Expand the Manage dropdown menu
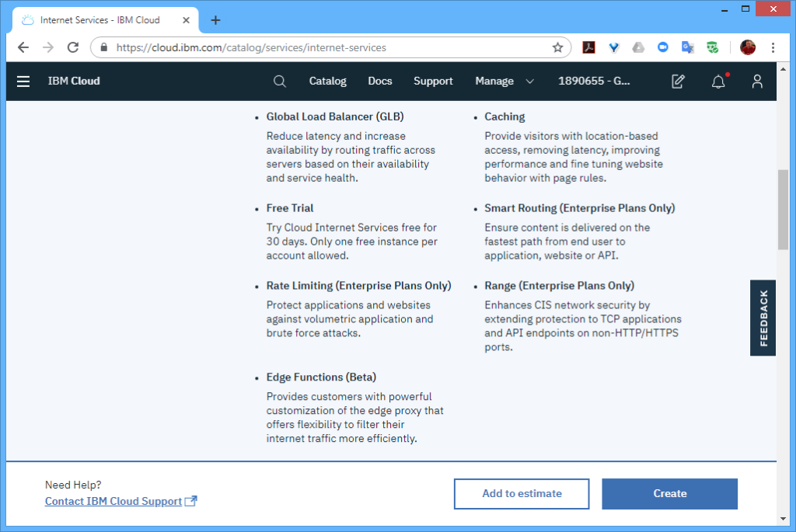Image resolution: width=796 pixels, height=532 pixels. click(504, 81)
